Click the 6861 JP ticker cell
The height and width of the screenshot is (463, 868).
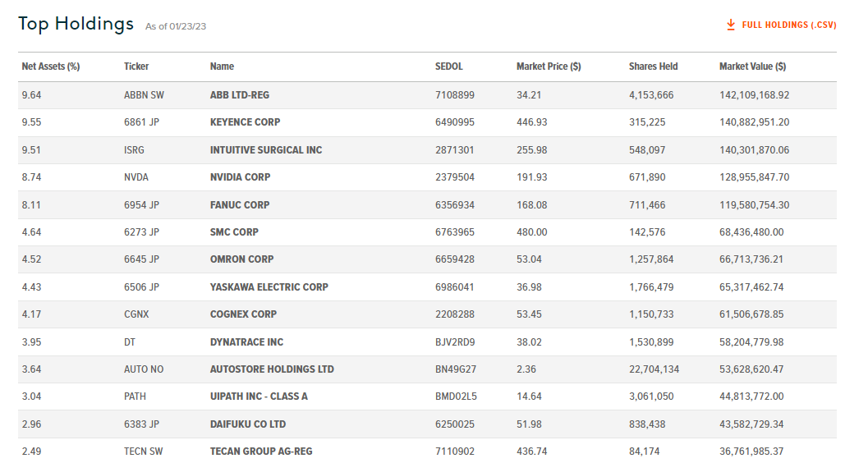142,122
